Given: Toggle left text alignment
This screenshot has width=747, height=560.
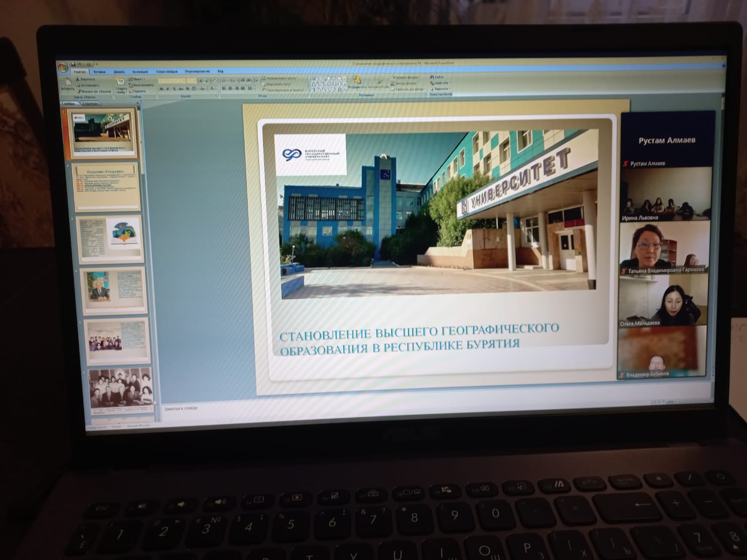Looking at the screenshot, I should click(224, 88).
